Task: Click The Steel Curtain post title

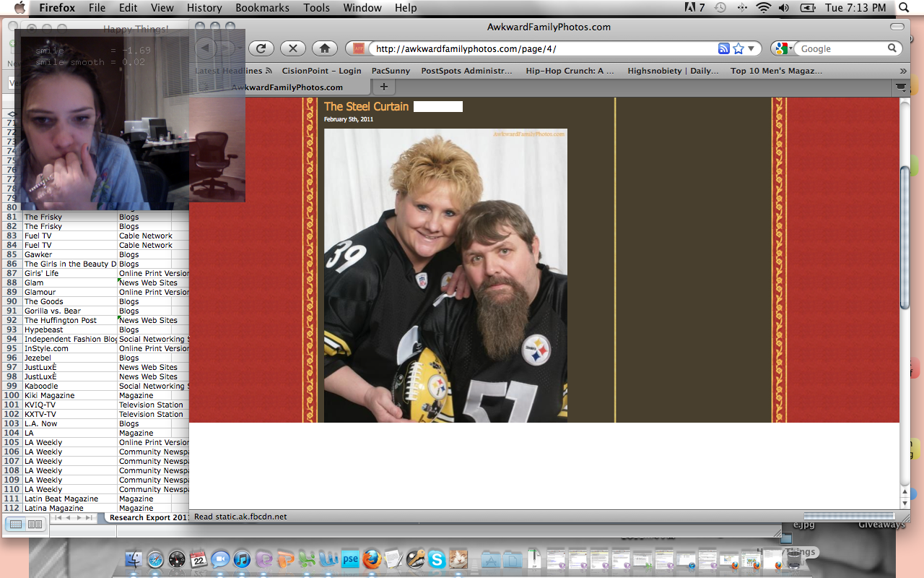Action: [366, 106]
